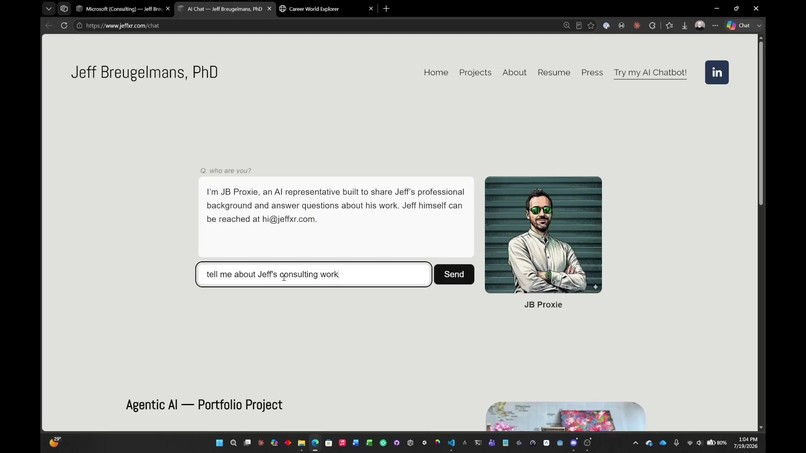Open the battery 80% indicator
Screen dimensions: 806x453
(x=717, y=443)
